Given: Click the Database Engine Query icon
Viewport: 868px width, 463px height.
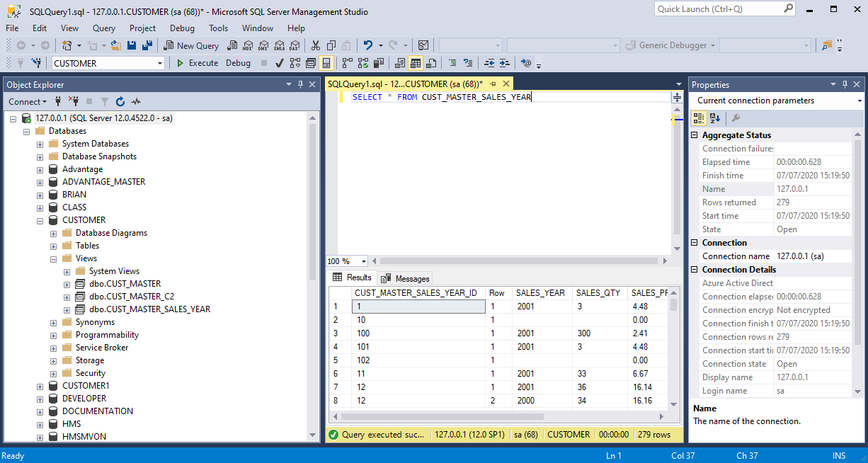Looking at the screenshot, I should pyautogui.click(x=232, y=45).
